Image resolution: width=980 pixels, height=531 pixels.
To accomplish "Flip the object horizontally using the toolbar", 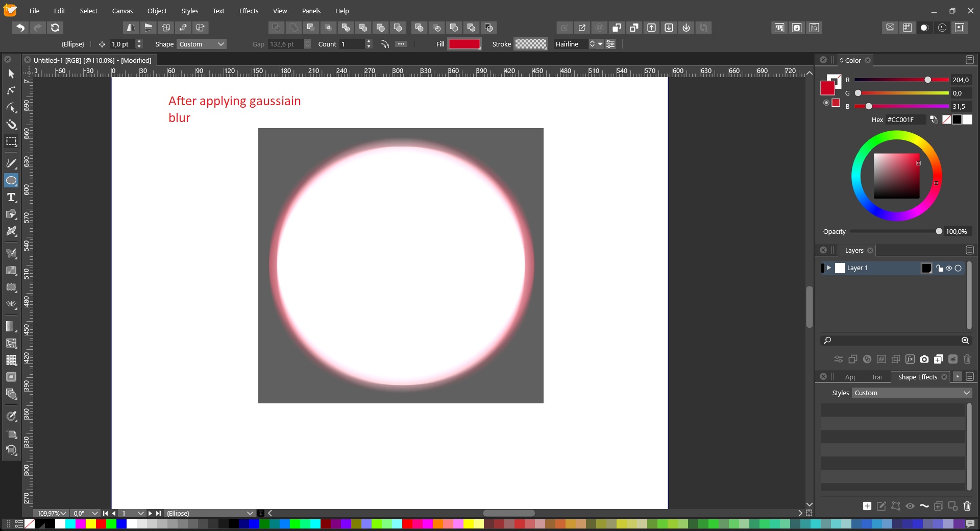I will [x=131, y=28].
